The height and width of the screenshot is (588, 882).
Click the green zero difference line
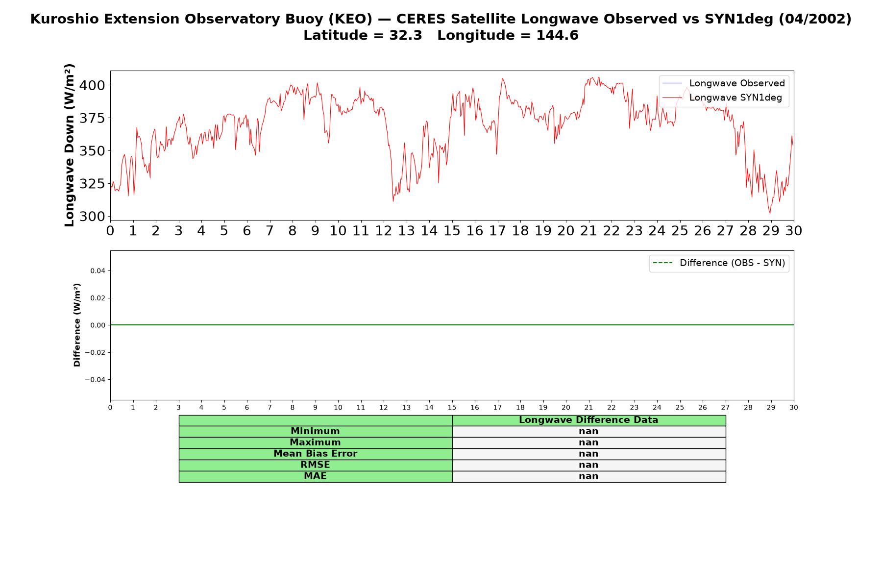[x=452, y=325]
